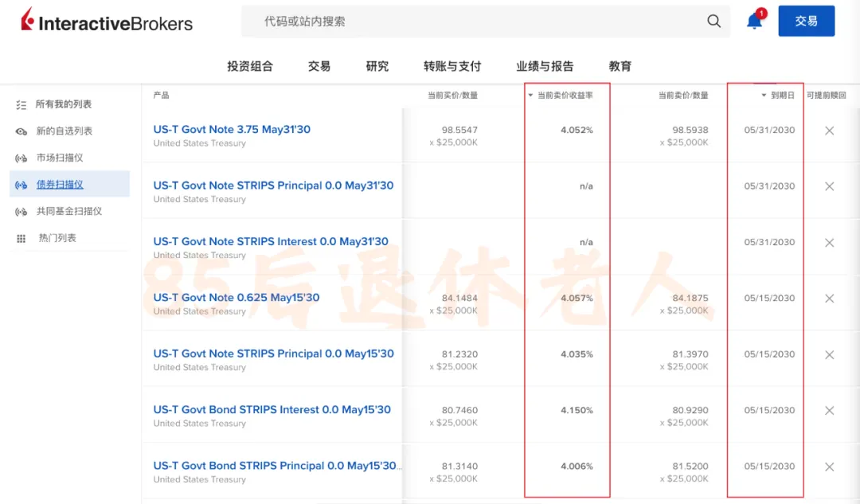This screenshot has height=504, width=860.
Task: Open 共同基金扫描仪 from sidebar
Action: 69,211
